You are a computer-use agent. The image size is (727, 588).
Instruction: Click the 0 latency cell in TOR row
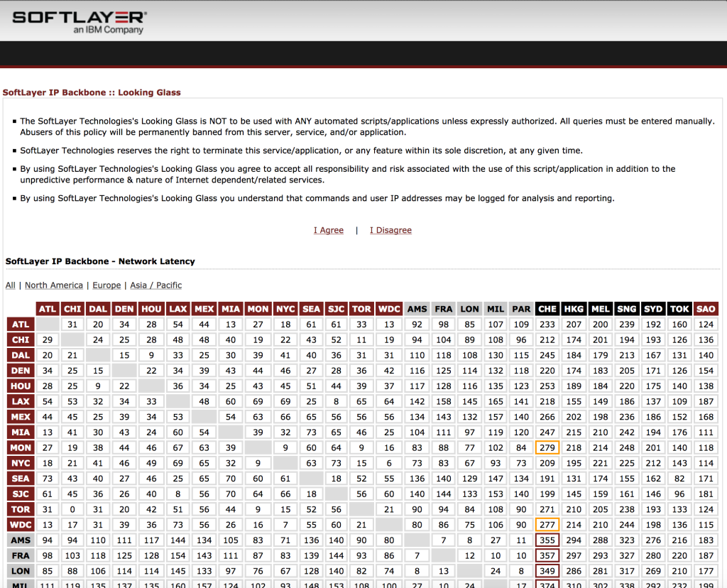click(72, 509)
